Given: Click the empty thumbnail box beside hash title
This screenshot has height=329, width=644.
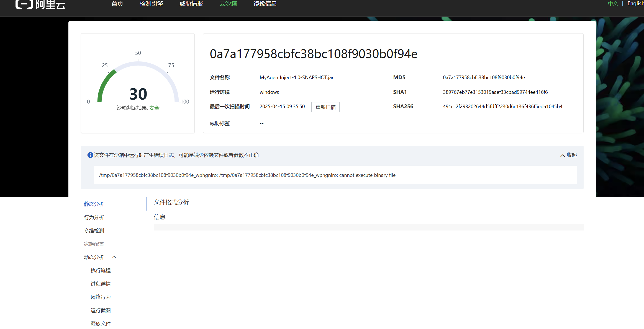Looking at the screenshot, I should (563, 53).
